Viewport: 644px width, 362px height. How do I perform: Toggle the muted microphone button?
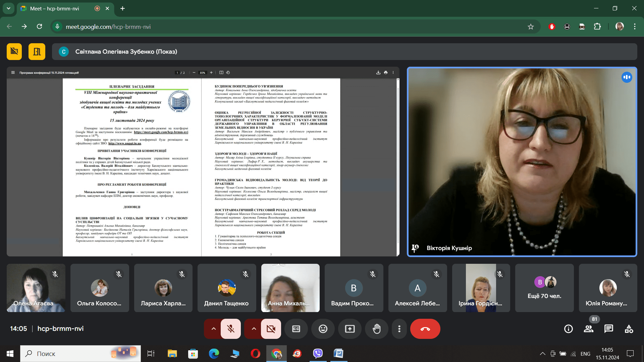231,329
